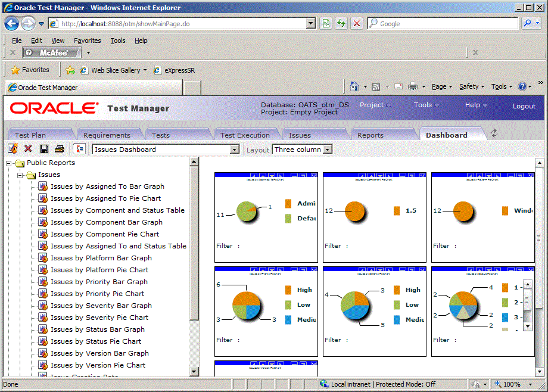This screenshot has height=392, width=548.
Task: Click the RSS feeds icon in command bar
Action: pyautogui.click(x=376, y=86)
